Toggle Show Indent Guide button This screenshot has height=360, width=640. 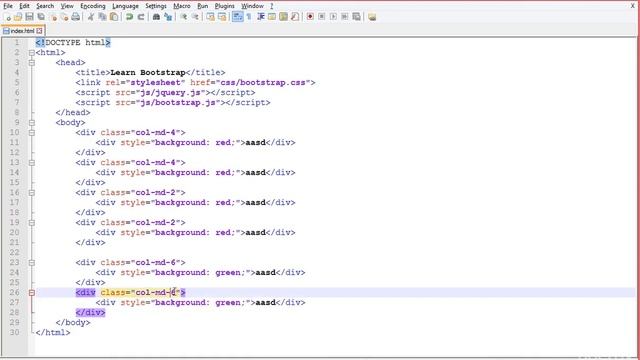(x=261, y=17)
